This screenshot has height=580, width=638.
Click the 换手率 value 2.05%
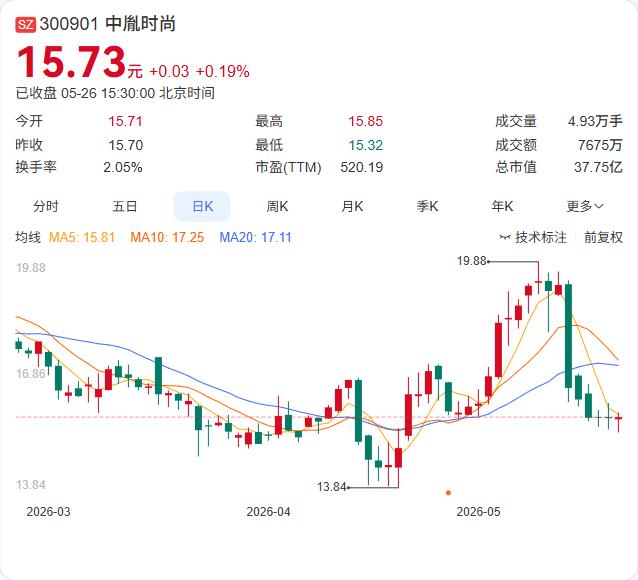[x=122, y=167]
